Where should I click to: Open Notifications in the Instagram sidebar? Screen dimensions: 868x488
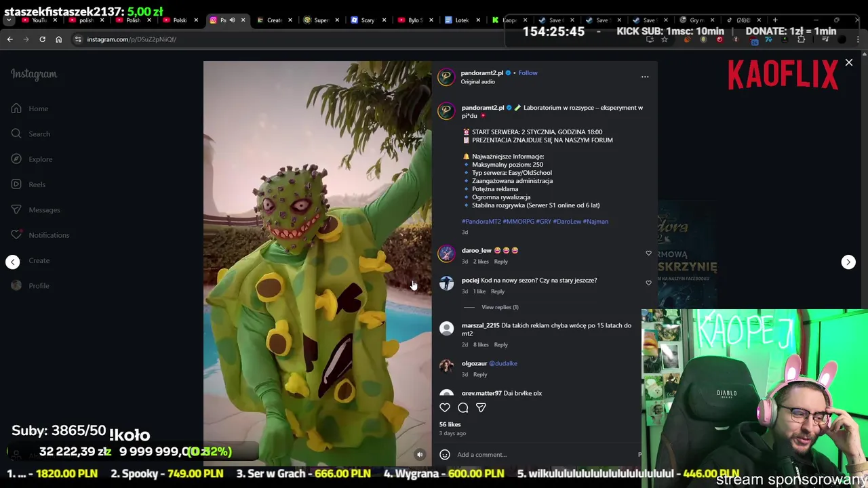(41, 235)
